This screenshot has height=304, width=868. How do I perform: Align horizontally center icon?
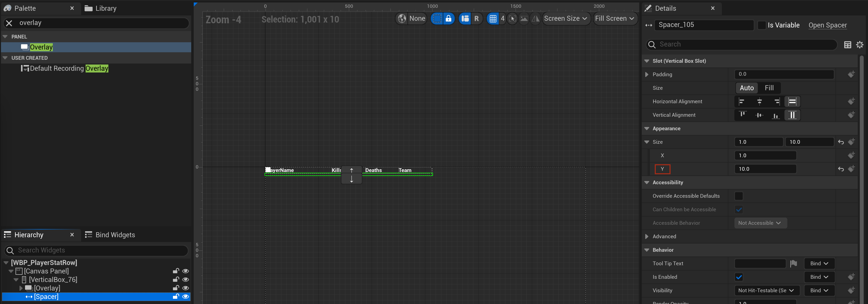(759, 101)
